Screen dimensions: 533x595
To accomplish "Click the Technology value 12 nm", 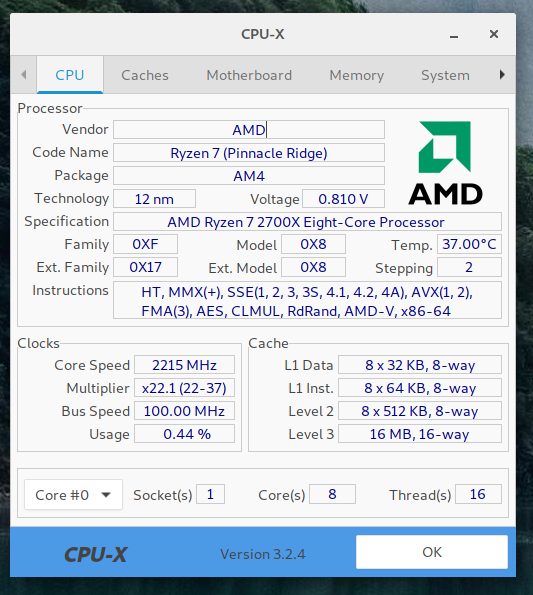I will 154,199.
